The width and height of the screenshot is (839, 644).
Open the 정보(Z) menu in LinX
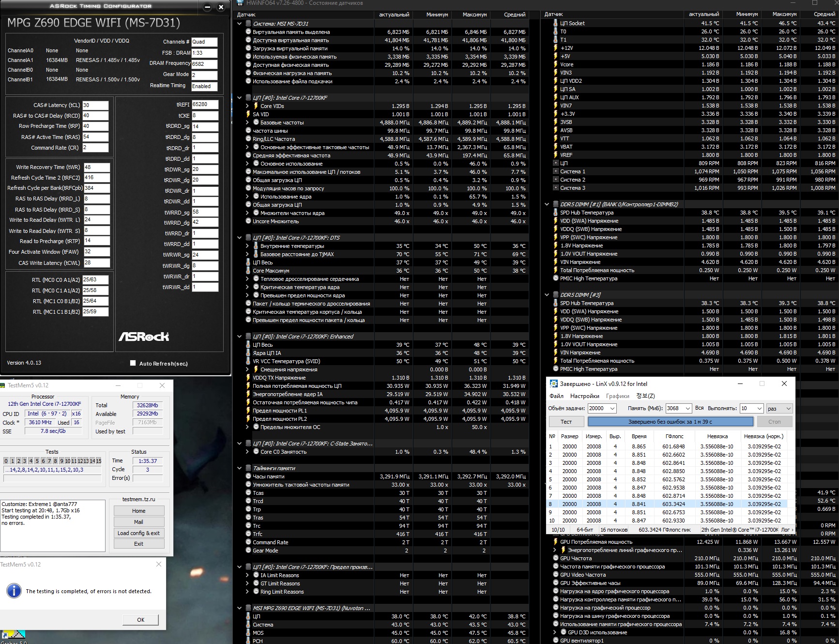645,396
